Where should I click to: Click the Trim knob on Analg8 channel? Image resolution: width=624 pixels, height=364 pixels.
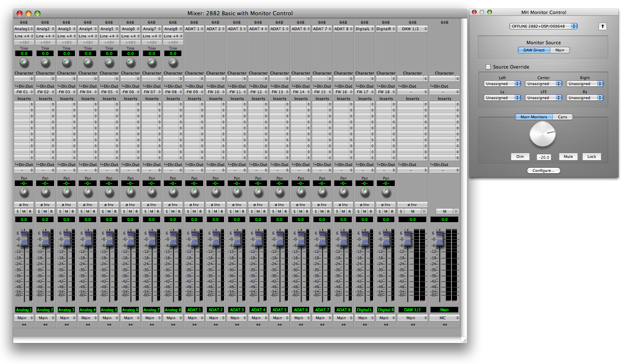[x=173, y=63]
